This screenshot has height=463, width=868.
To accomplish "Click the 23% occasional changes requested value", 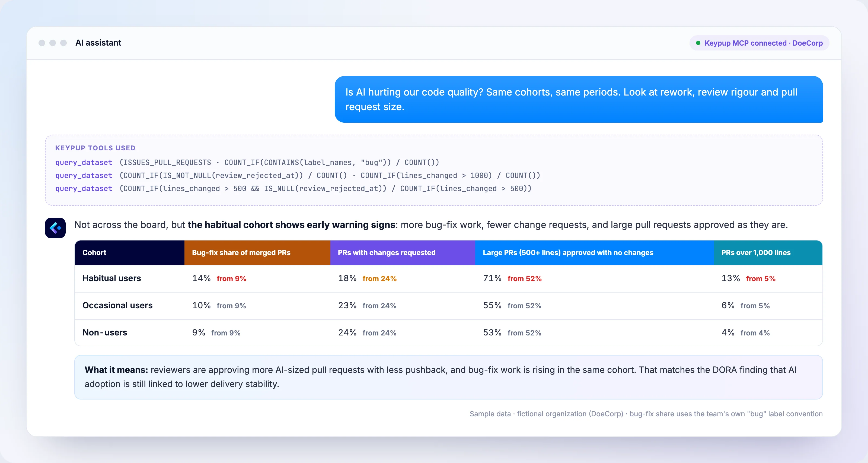I will coord(347,305).
